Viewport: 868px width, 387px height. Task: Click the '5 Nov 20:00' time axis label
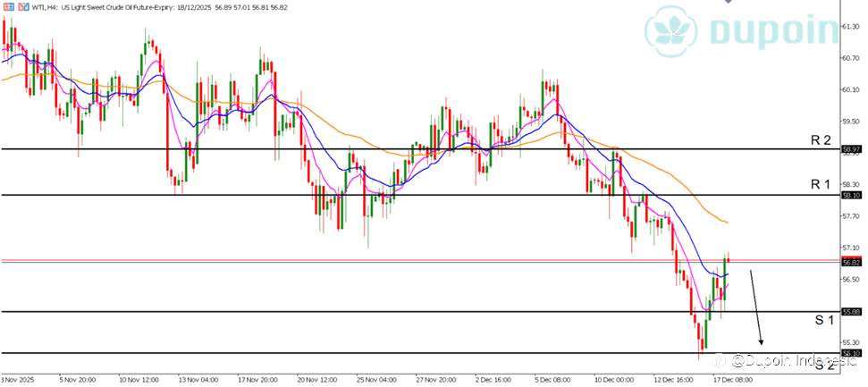[x=78, y=381]
